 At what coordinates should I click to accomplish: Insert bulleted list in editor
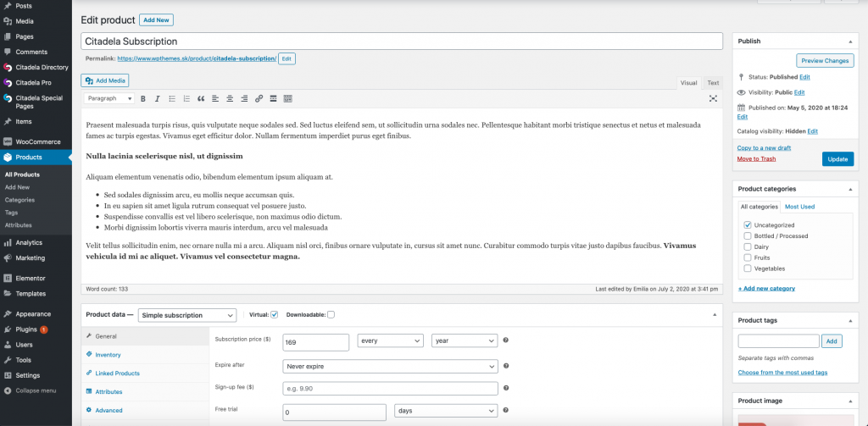coord(172,98)
